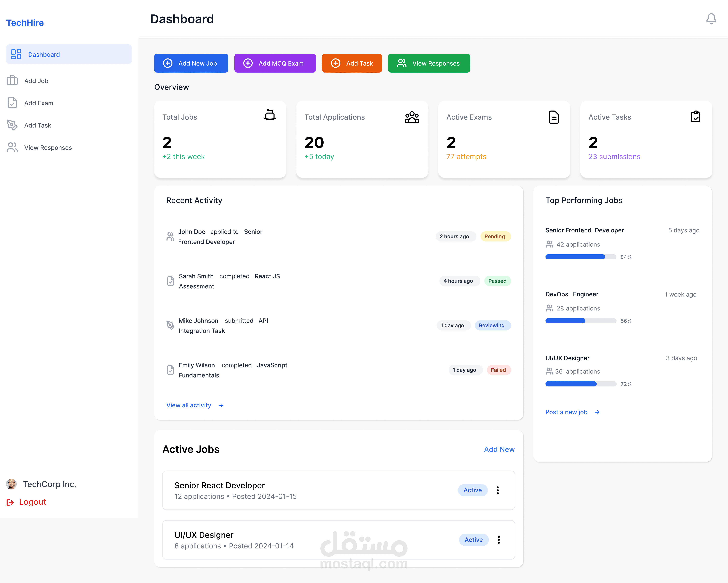Click the Total Applications people icon
The width and height of the screenshot is (728, 583).
pyautogui.click(x=412, y=117)
